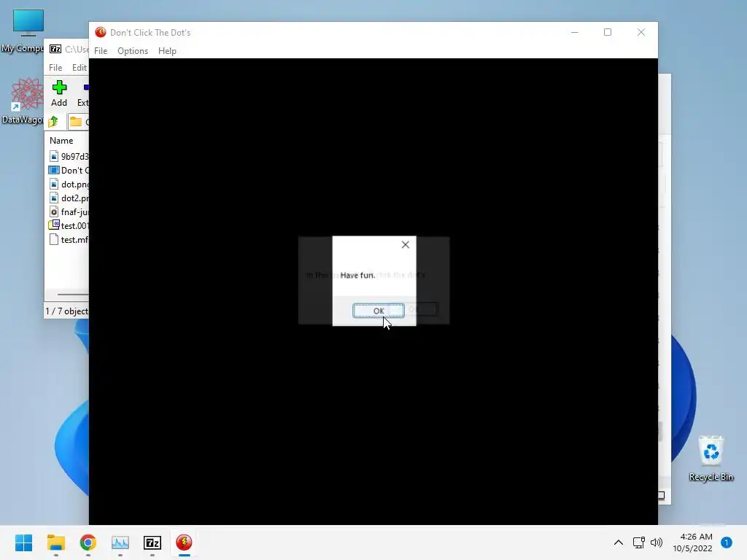Show hidden system tray icons

tap(619, 542)
